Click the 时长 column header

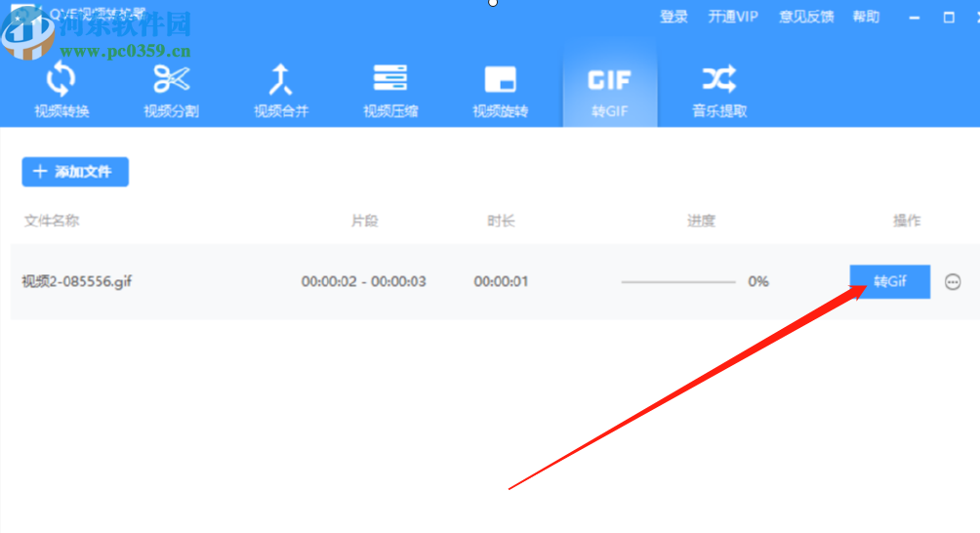pyautogui.click(x=501, y=221)
